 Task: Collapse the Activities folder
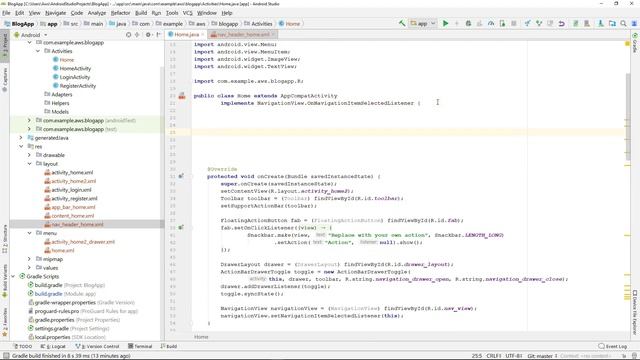click(x=38, y=51)
